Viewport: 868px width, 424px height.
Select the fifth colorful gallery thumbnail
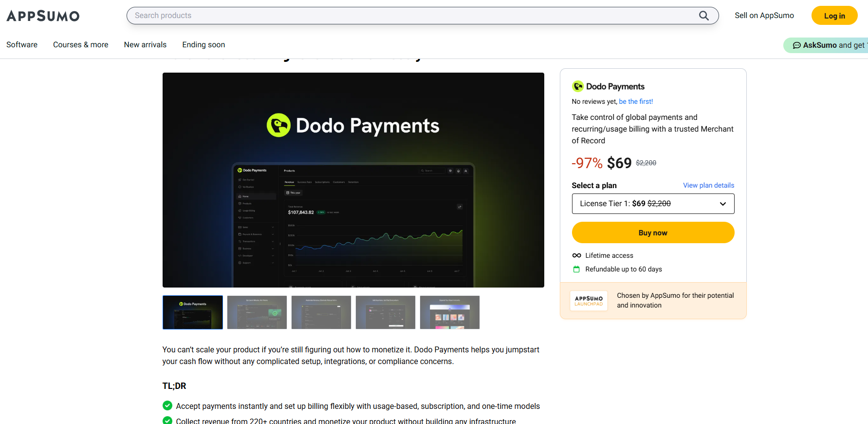[x=450, y=312]
